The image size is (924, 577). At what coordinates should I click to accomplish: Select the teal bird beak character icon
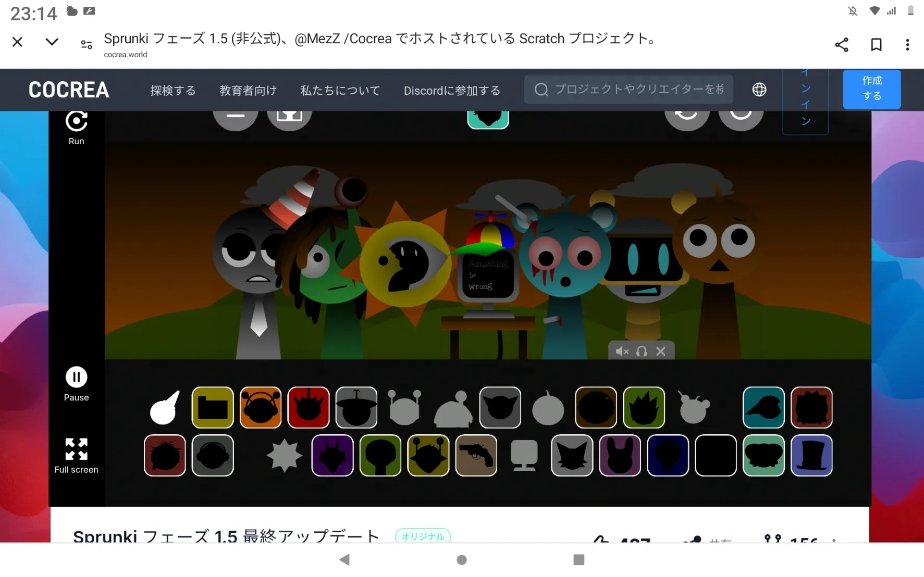(x=763, y=407)
